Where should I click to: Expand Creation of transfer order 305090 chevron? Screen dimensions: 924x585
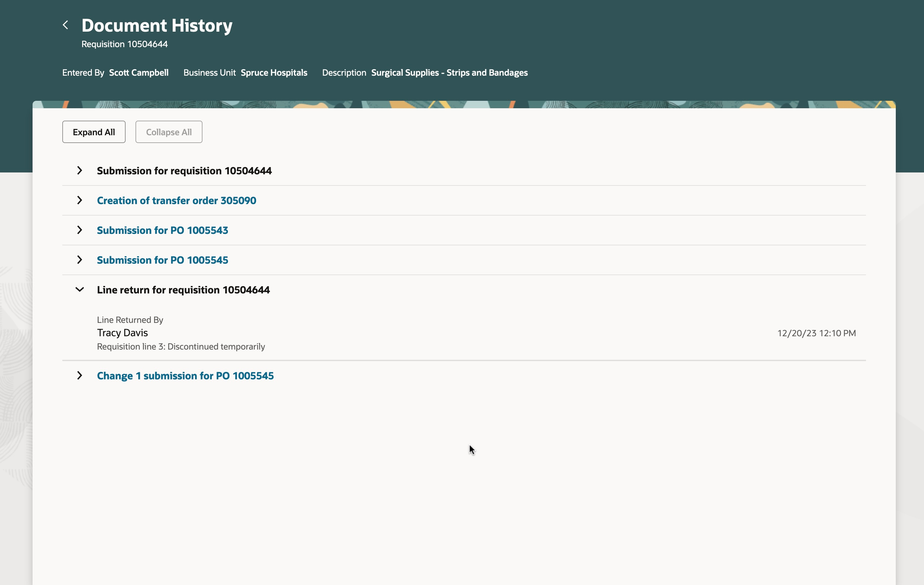(x=79, y=200)
